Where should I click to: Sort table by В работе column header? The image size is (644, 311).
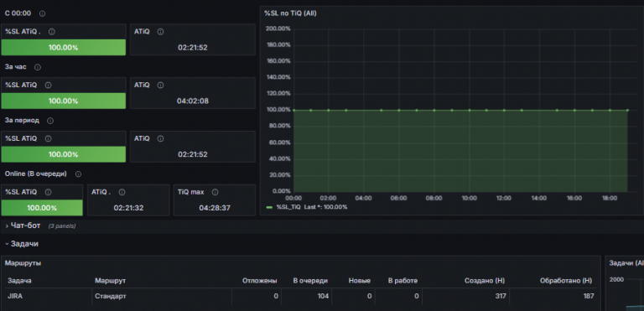(402, 281)
